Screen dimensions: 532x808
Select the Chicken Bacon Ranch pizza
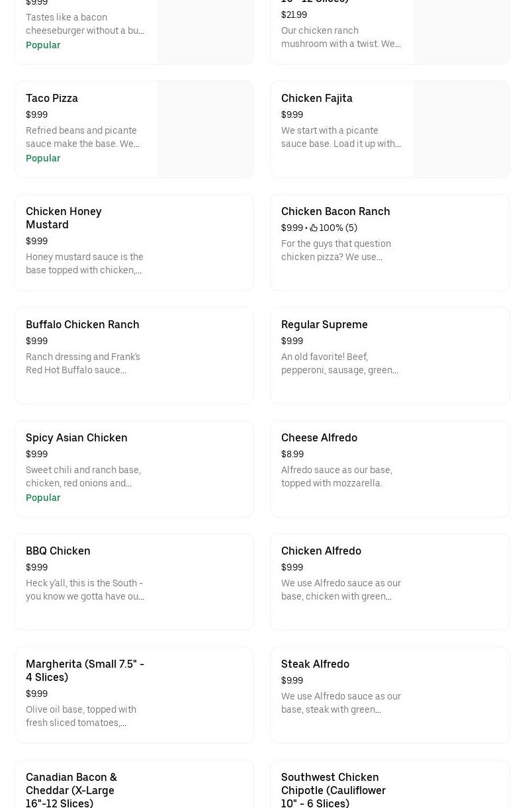click(390, 242)
